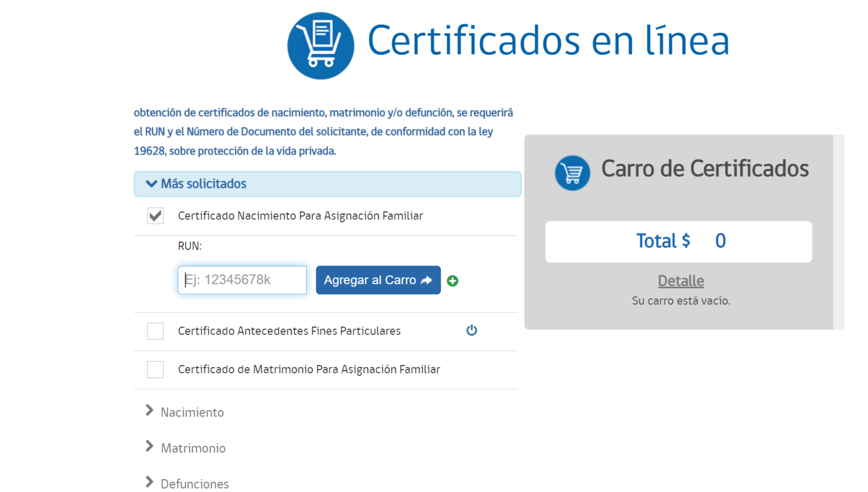Click the Carro de Certificados title

click(705, 169)
